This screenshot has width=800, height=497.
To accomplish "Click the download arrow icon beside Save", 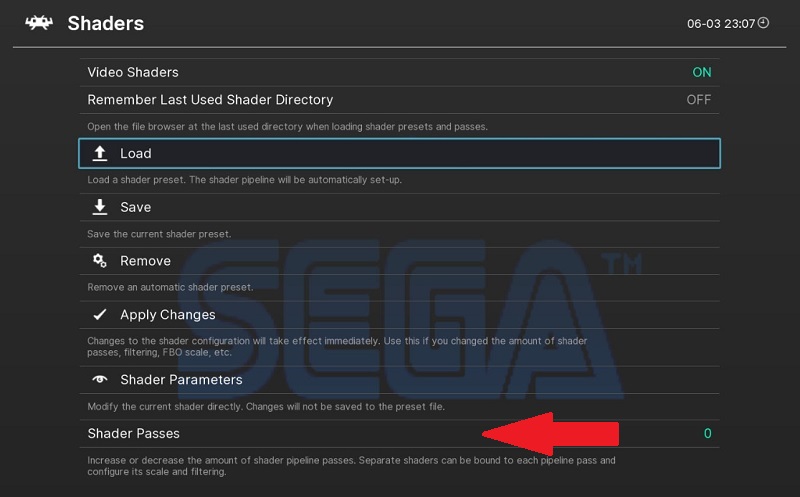I will click(100, 207).
